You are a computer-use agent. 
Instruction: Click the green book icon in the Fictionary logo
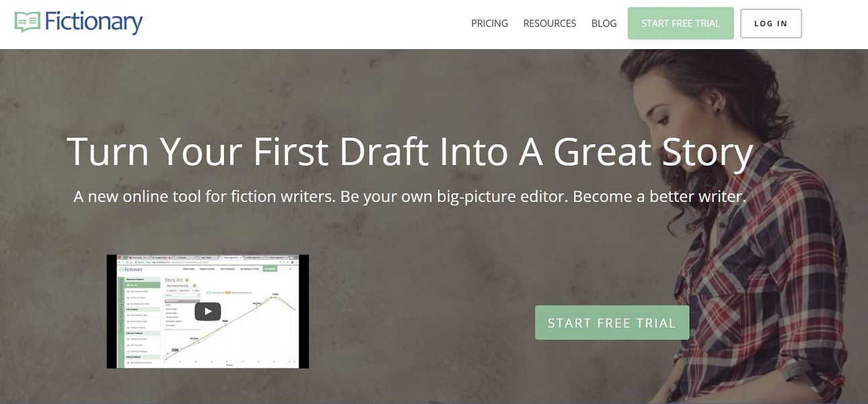coord(26,21)
